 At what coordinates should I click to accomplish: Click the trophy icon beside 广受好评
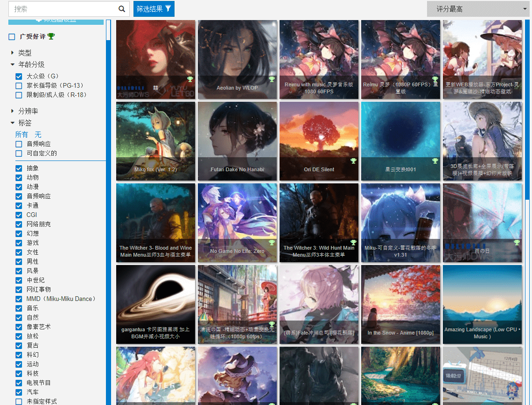[51, 36]
